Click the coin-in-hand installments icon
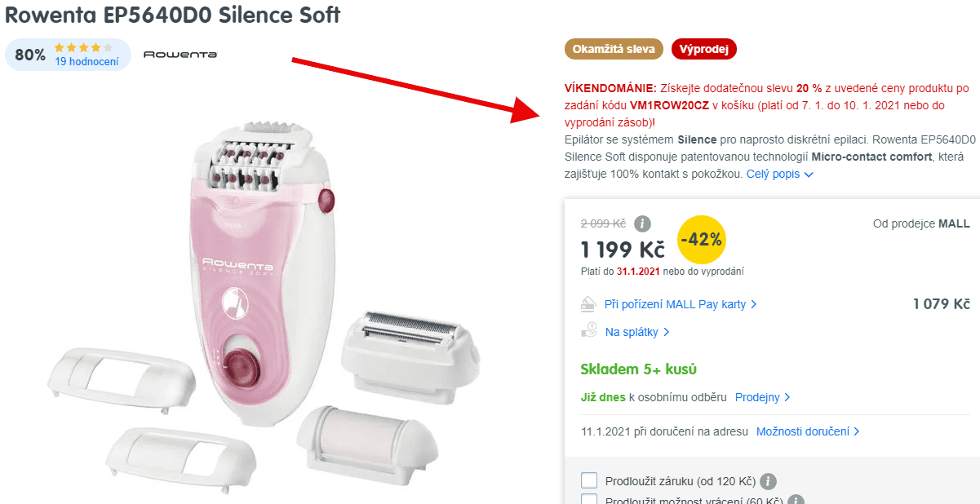Screen dimensions: 980x504 pos(589,331)
